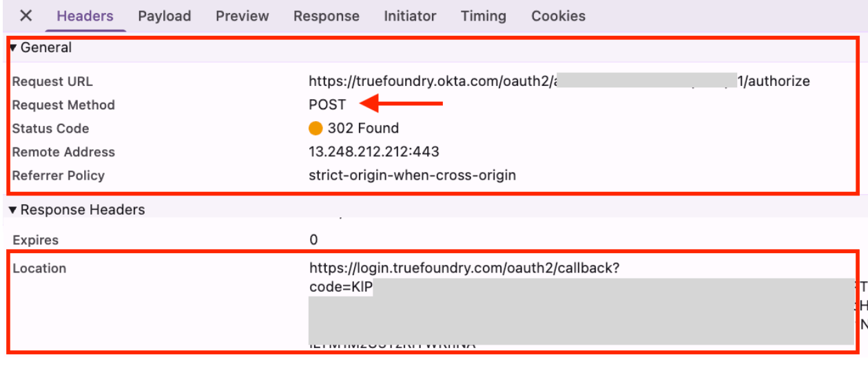Open the Preview tab

(x=242, y=16)
